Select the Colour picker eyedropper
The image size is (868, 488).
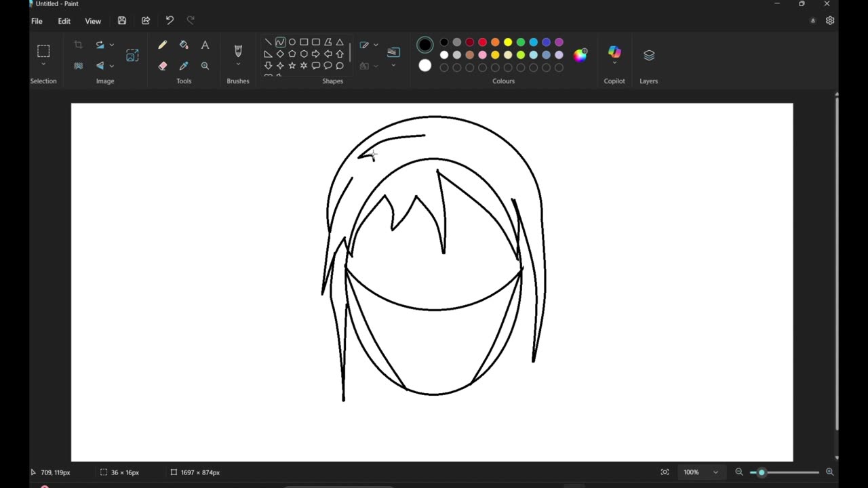click(184, 66)
